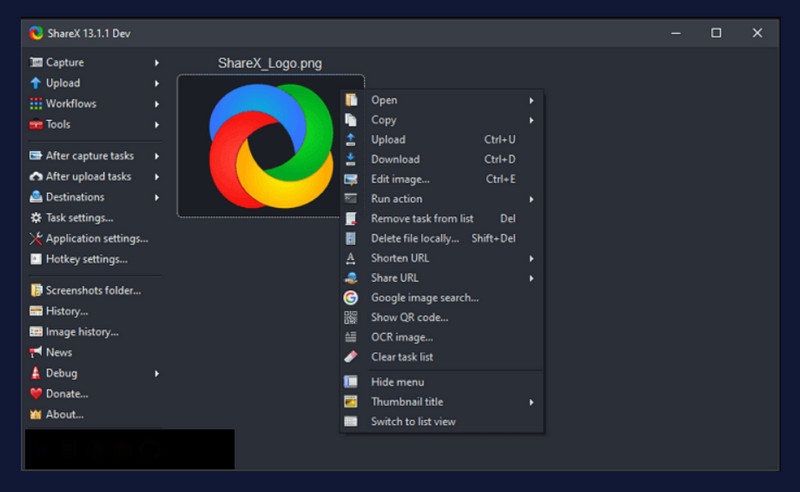Click the Workflows grid icon

(x=36, y=104)
